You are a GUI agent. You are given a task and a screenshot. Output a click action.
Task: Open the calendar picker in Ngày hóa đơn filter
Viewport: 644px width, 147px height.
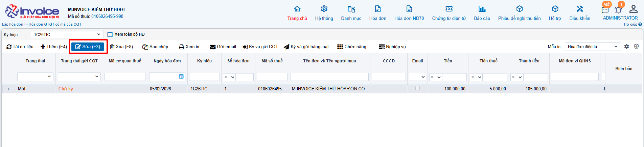point(181,77)
